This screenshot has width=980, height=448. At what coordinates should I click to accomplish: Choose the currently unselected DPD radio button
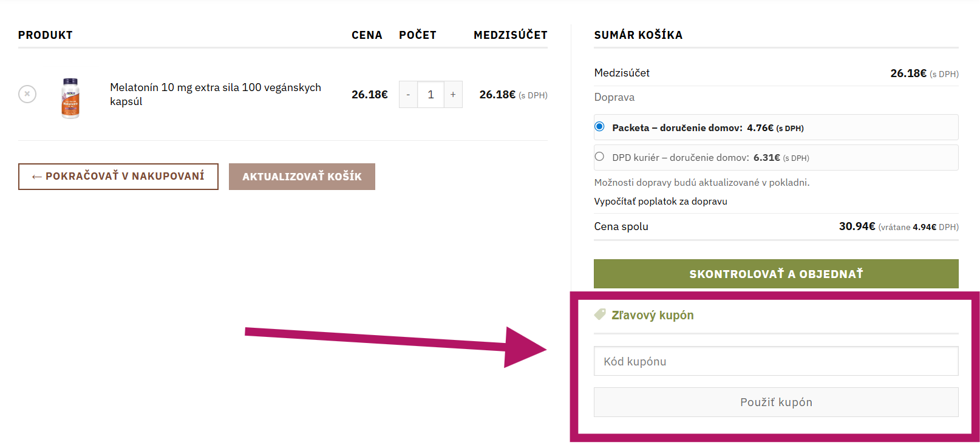(599, 156)
